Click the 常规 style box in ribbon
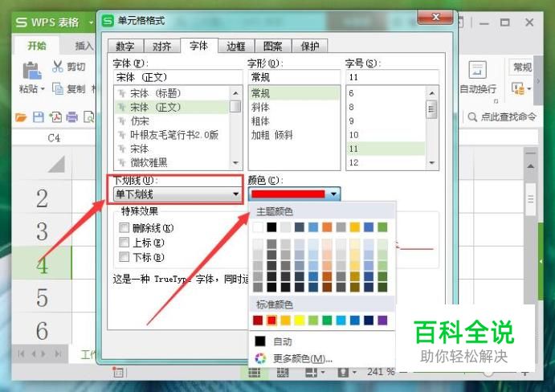This screenshot has height=392, width=555. click(x=522, y=67)
